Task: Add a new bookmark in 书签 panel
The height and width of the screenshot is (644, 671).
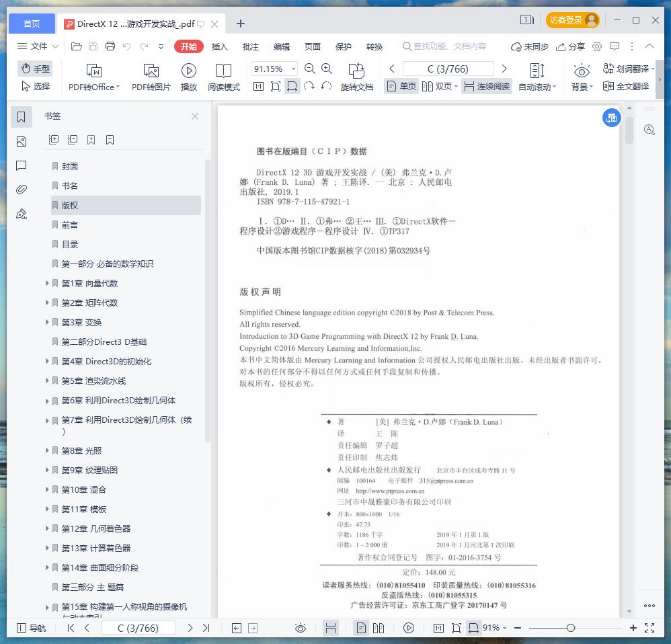Action: [91, 140]
